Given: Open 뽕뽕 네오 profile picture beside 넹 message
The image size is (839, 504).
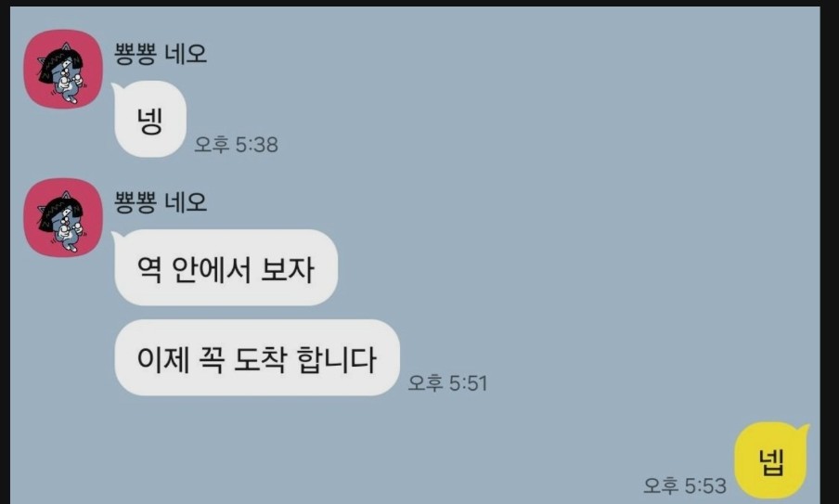Looking at the screenshot, I should [63, 69].
